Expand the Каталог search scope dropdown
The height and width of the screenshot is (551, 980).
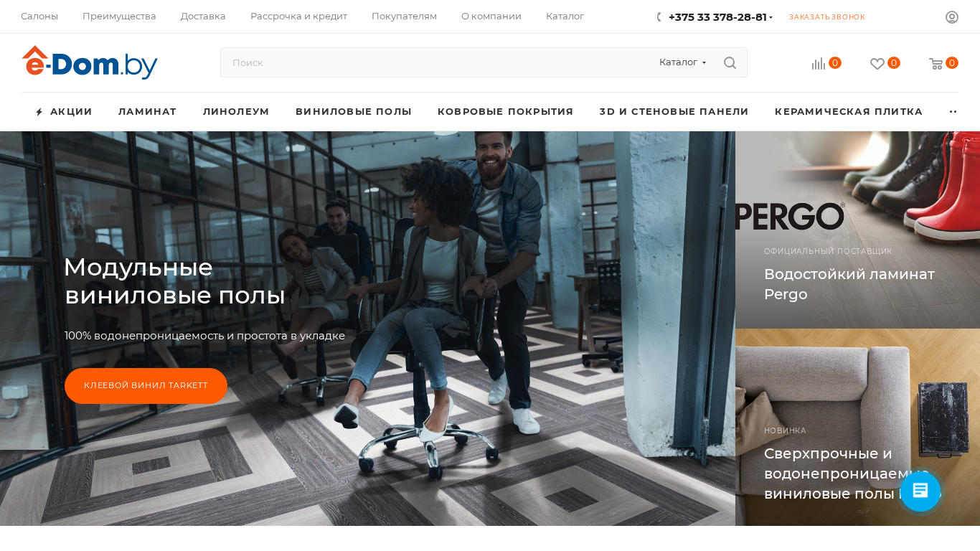[683, 62]
